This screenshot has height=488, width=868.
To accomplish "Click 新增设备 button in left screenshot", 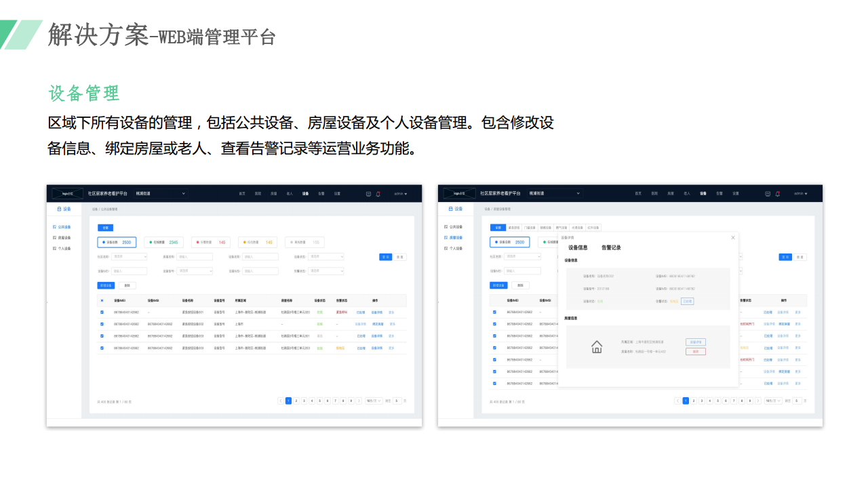I will [106, 285].
